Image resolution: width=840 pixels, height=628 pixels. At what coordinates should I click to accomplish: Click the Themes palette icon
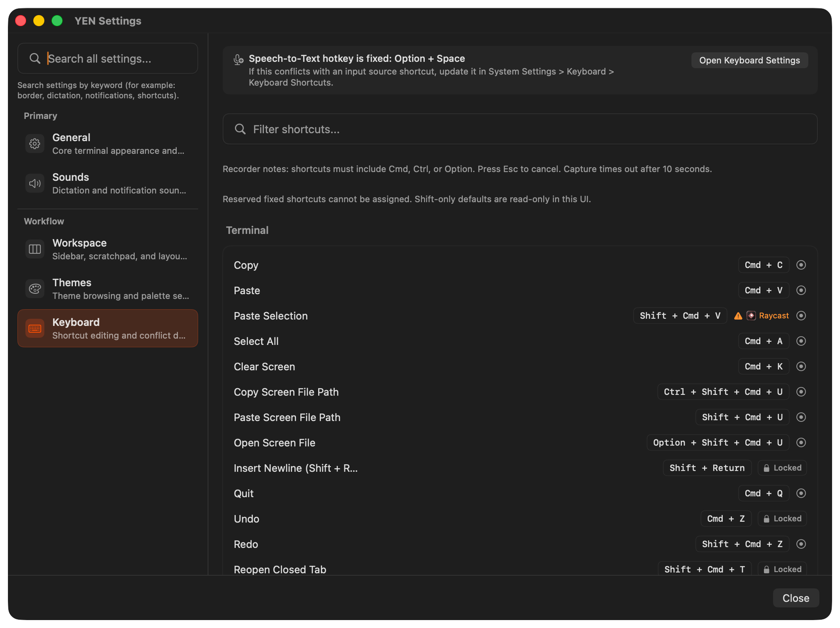coord(35,289)
